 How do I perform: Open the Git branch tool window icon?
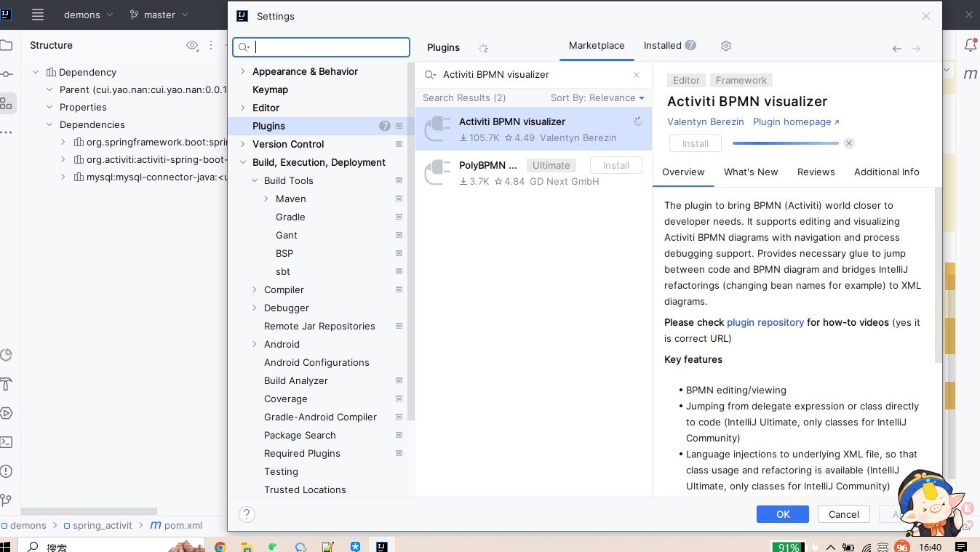click(x=6, y=500)
